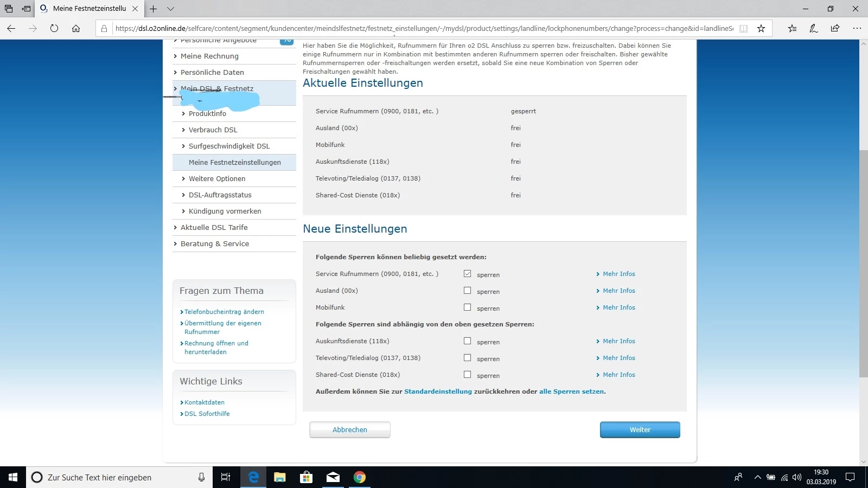Open reading view icon in address bar
Image resolution: width=868 pixels, height=488 pixels.
(744, 28)
